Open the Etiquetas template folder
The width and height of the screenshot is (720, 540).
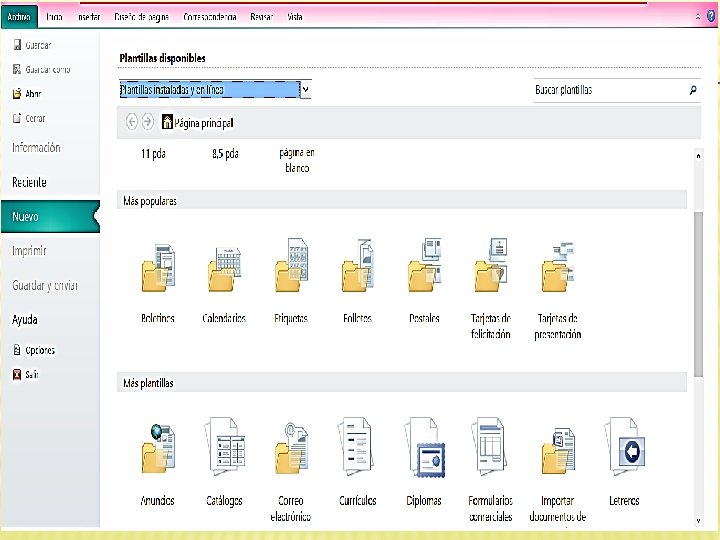[x=291, y=265]
